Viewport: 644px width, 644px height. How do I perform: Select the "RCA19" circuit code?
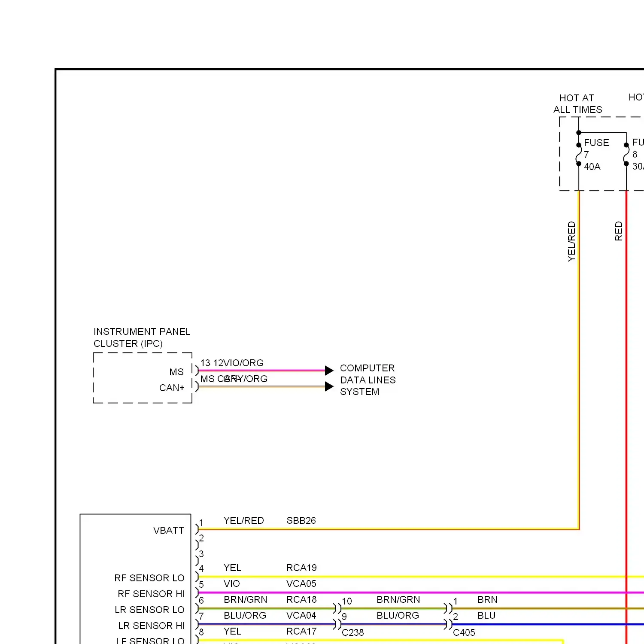tap(301, 568)
